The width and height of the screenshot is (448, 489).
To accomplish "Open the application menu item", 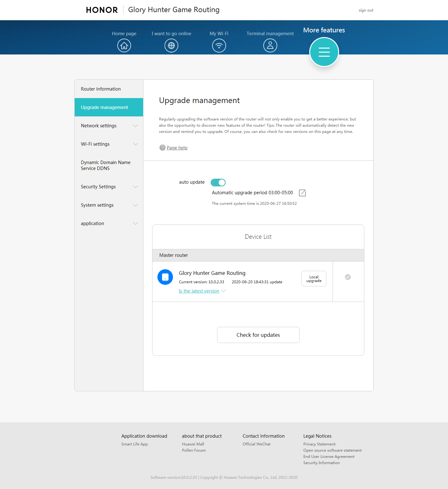I will (x=109, y=223).
